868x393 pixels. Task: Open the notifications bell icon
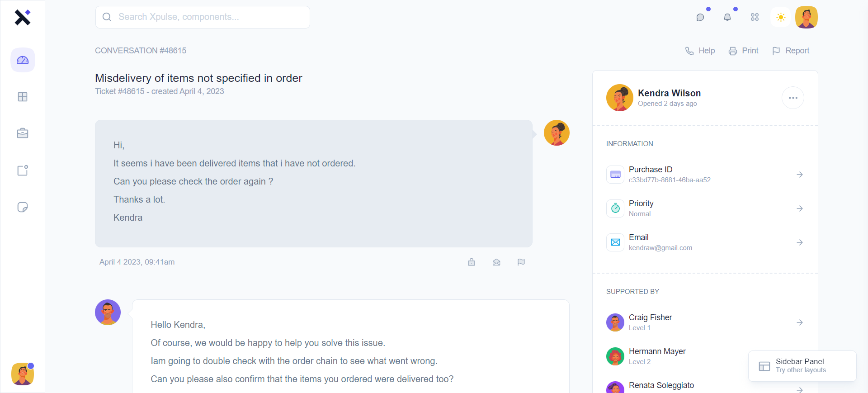point(727,17)
